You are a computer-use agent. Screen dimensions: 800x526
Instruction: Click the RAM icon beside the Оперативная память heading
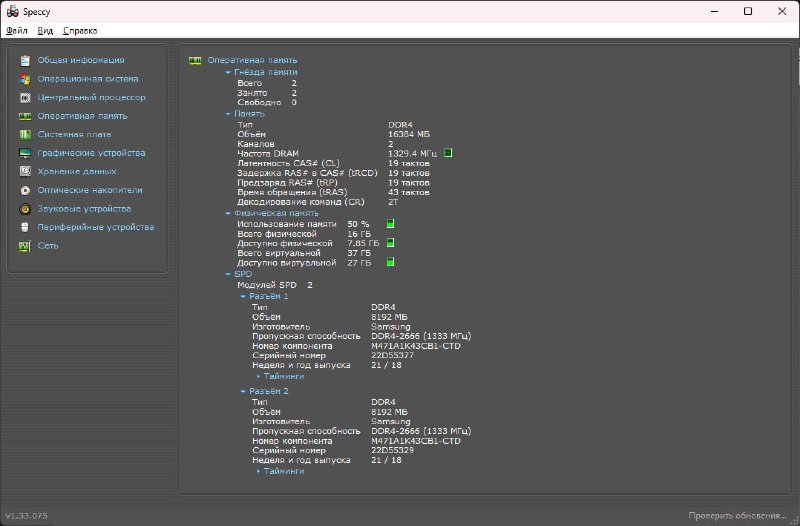(195, 61)
